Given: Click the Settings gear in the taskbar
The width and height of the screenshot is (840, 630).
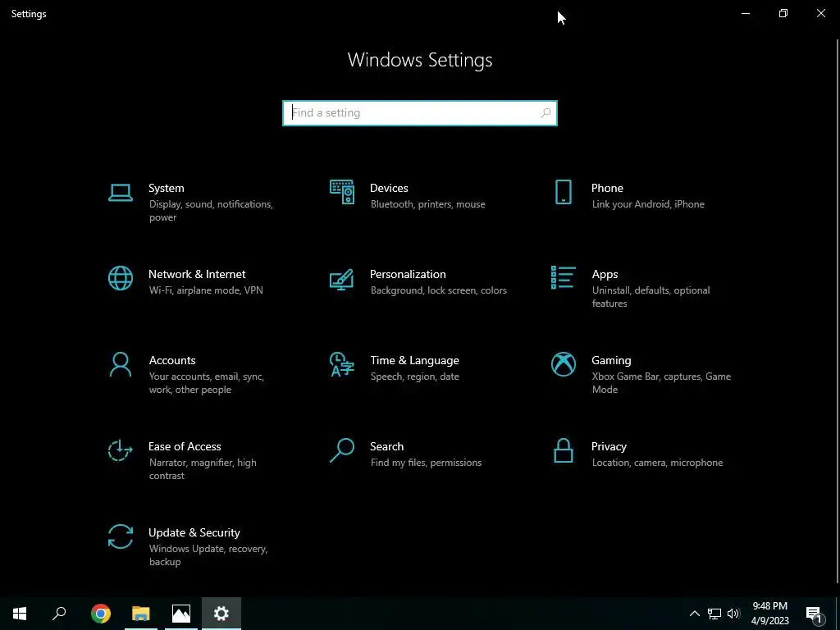Looking at the screenshot, I should [221, 614].
